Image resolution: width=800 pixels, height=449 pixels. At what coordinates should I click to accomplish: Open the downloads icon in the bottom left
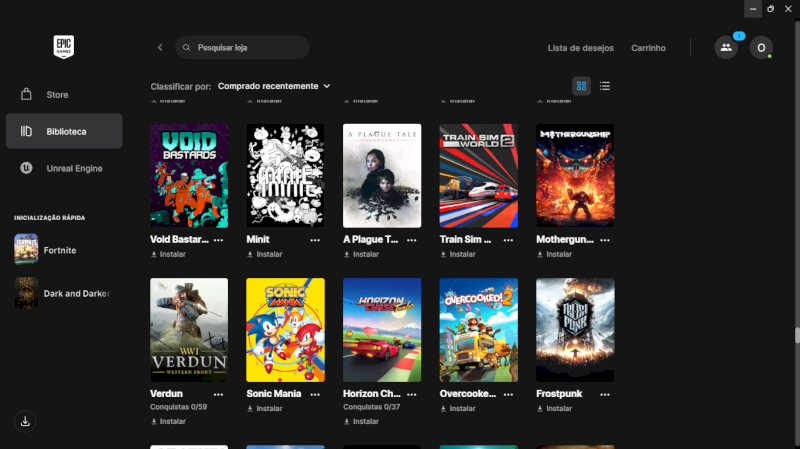(x=25, y=421)
